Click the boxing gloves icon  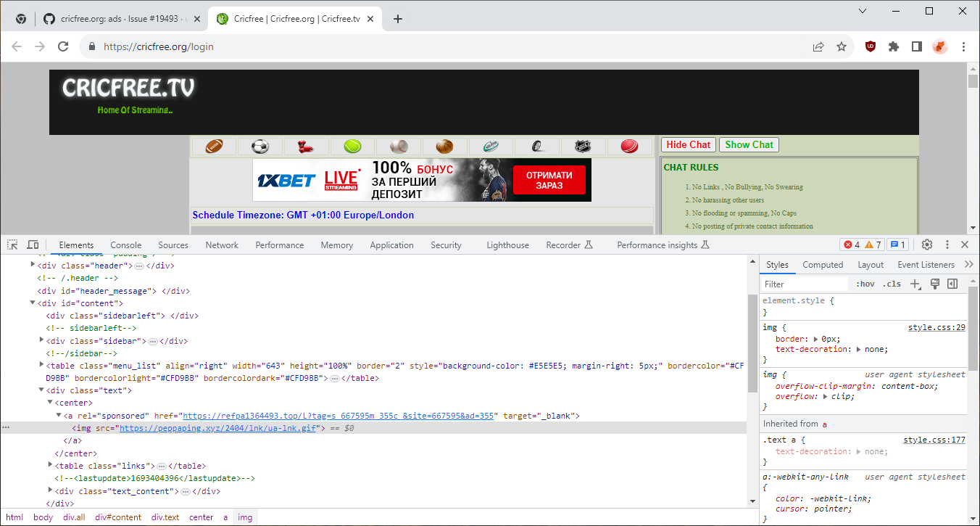click(x=307, y=146)
